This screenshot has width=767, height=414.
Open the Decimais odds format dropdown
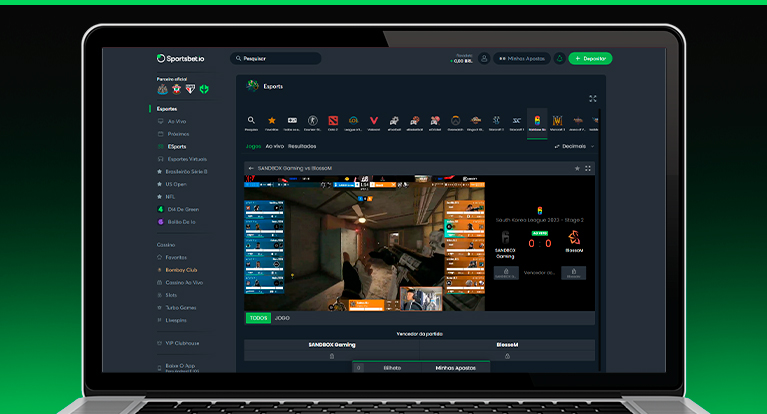(575, 146)
